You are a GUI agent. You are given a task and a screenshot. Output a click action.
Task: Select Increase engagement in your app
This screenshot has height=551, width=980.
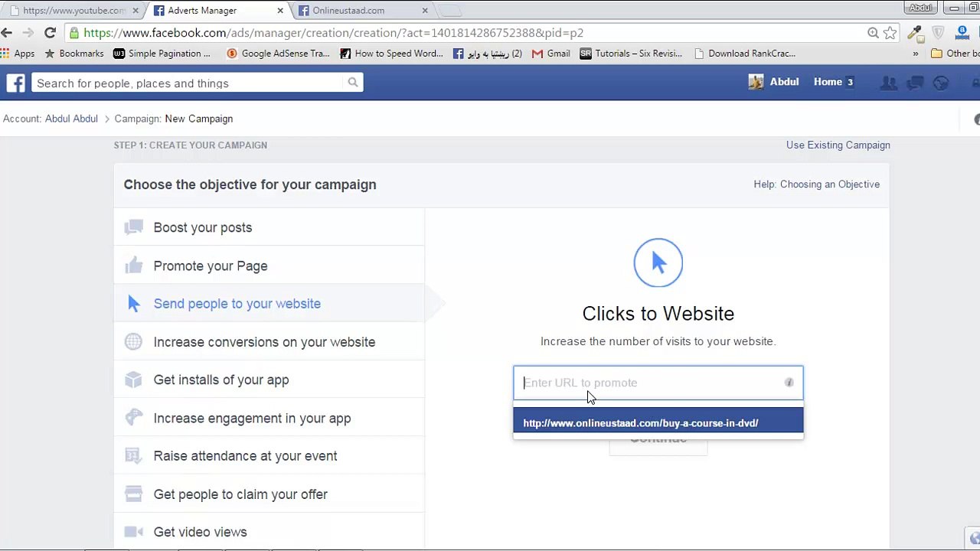click(269, 418)
